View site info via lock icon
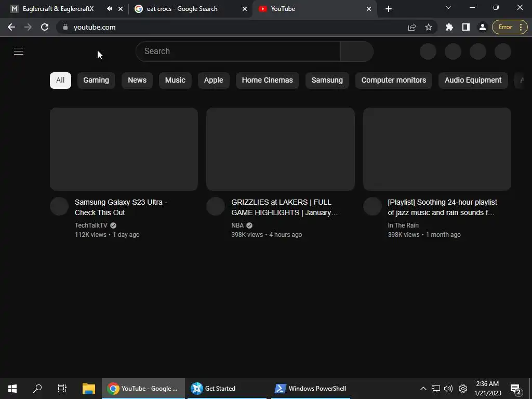 pyautogui.click(x=65, y=27)
